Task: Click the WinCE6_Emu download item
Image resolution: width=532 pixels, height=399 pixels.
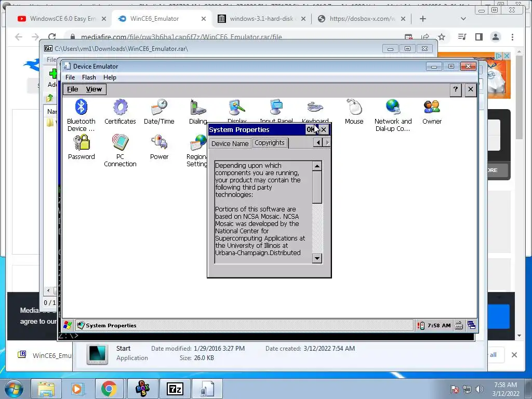Action: click(x=44, y=355)
